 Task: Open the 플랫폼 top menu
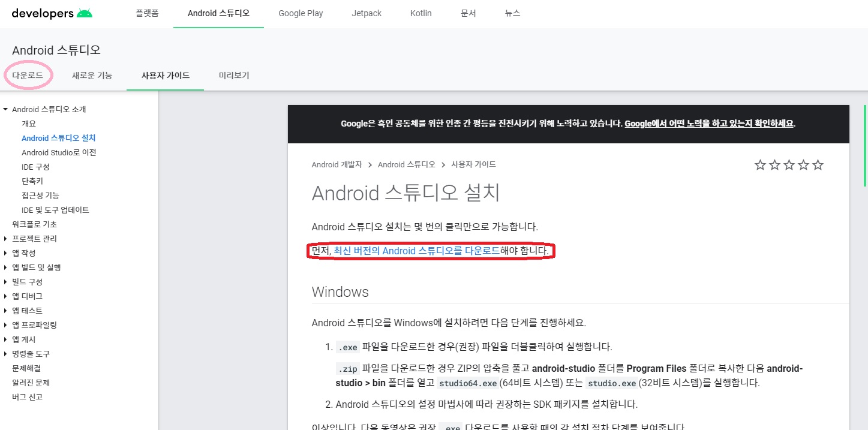pyautogui.click(x=147, y=13)
